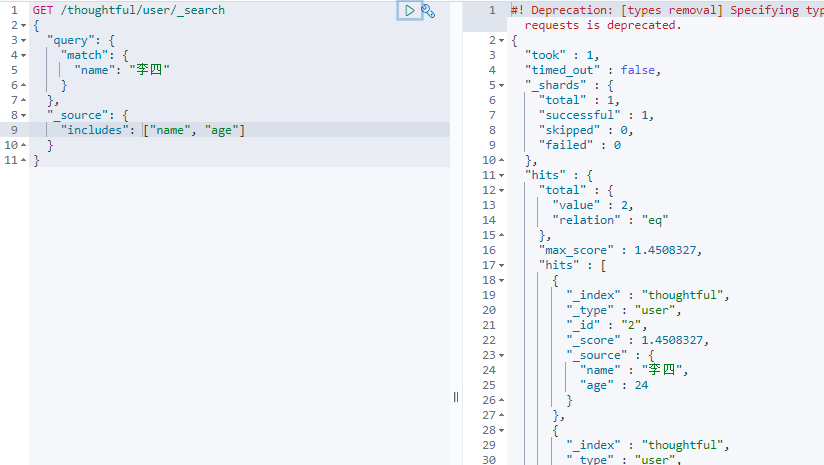824x465 pixels.
Task: Collapse the "_source" block at request line 8
Action: click(24, 116)
